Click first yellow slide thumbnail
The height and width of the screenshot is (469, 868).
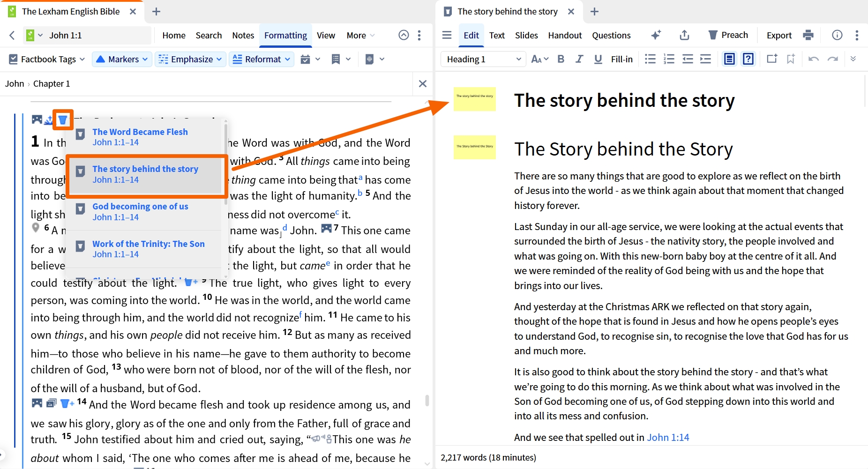pos(474,99)
